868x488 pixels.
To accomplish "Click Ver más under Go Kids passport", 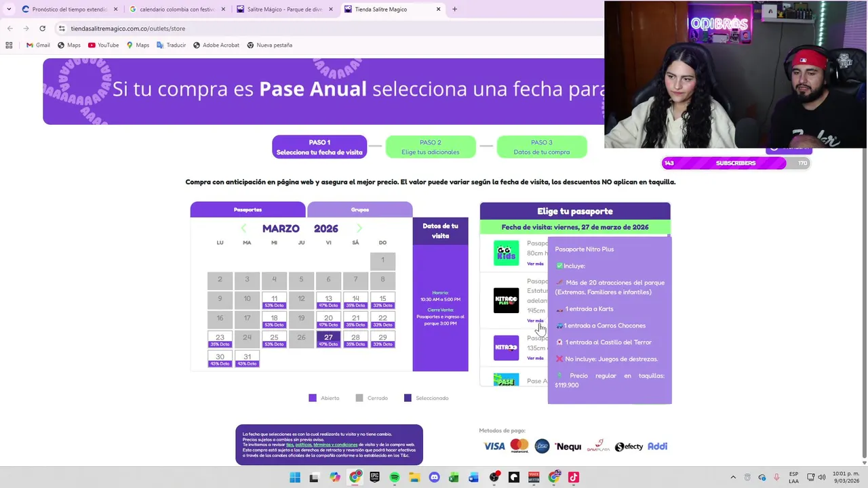I will coord(535,264).
